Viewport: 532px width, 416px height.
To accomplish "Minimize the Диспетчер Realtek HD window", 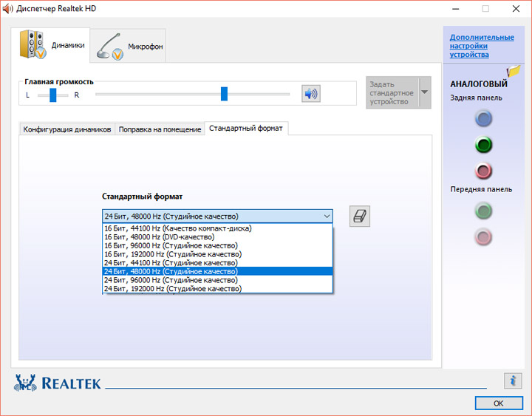I will point(455,8).
